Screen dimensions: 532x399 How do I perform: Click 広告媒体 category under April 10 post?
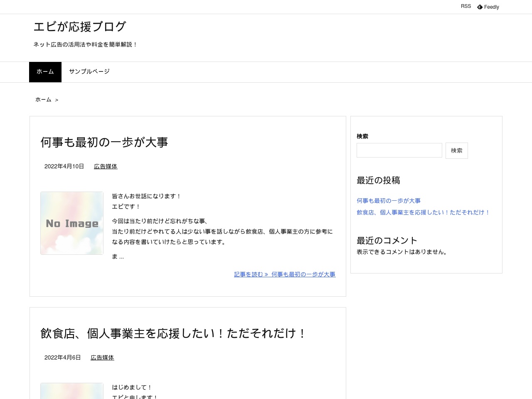coord(106,166)
